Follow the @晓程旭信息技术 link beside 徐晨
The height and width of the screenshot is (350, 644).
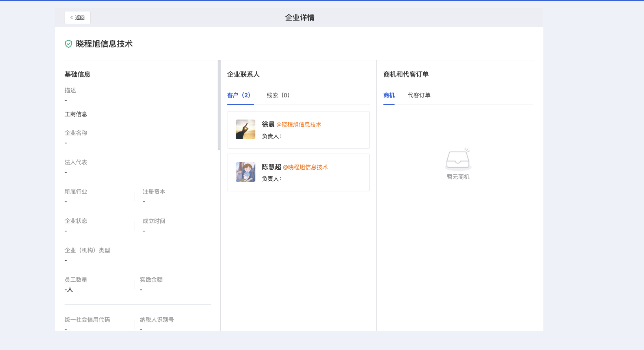(x=299, y=125)
